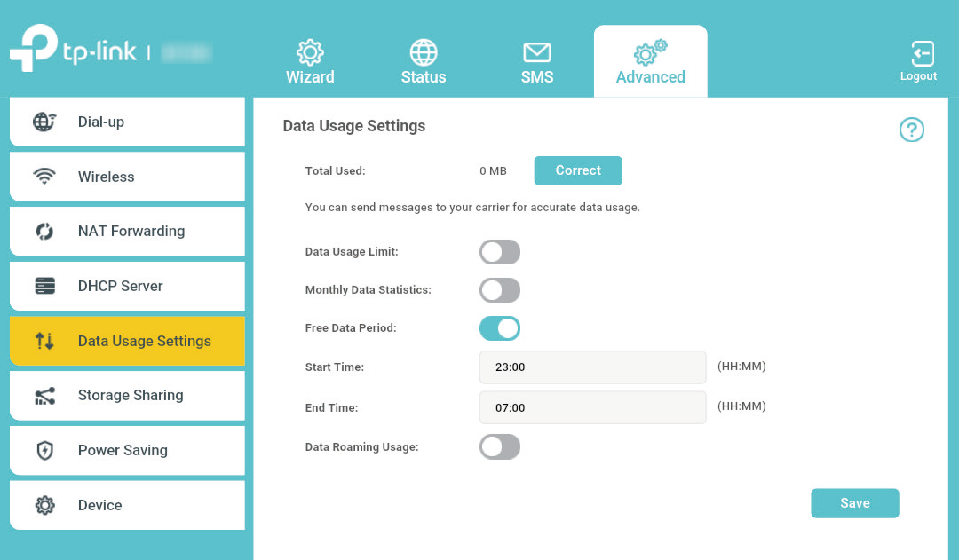Click the Data Usage arrows icon
Viewport: 959px width, 560px height.
44,341
